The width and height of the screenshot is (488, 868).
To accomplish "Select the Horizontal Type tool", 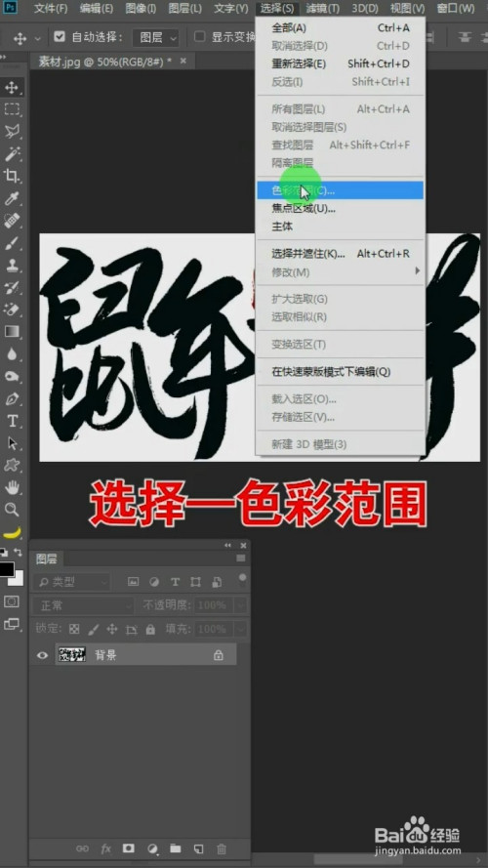I will 12,421.
